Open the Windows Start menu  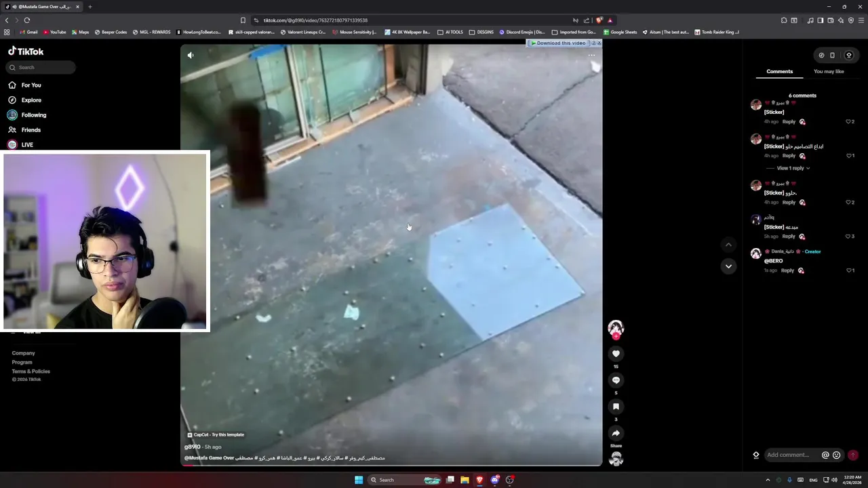[359, 480]
